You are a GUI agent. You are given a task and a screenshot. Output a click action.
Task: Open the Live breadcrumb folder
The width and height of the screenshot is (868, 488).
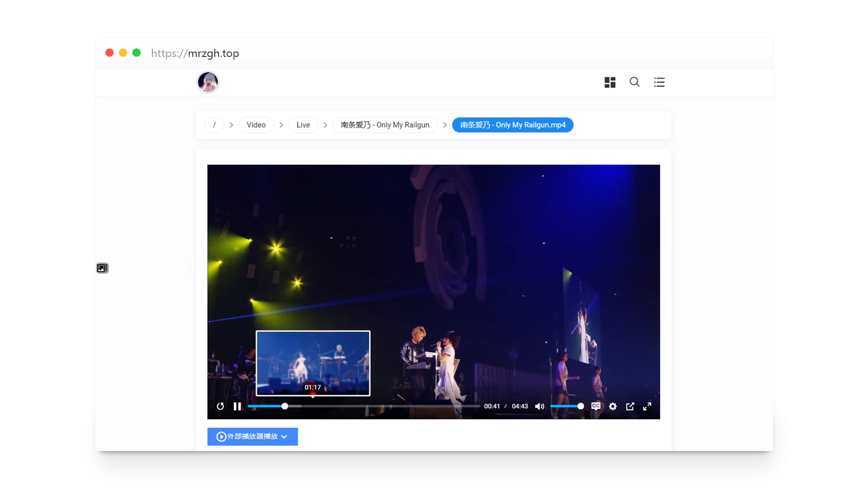[303, 125]
